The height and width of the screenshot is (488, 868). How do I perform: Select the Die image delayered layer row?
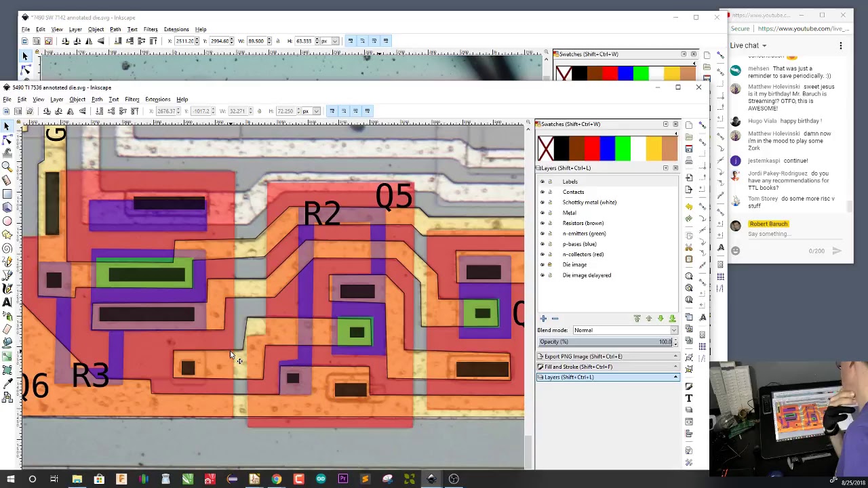pyautogui.click(x=608, y=275)
